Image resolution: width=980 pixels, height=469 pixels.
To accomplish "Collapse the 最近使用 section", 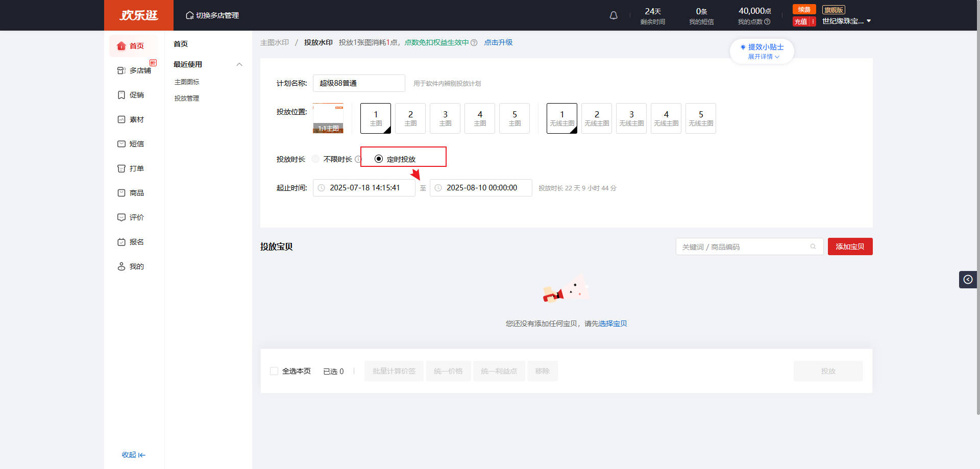I will 239,64.
